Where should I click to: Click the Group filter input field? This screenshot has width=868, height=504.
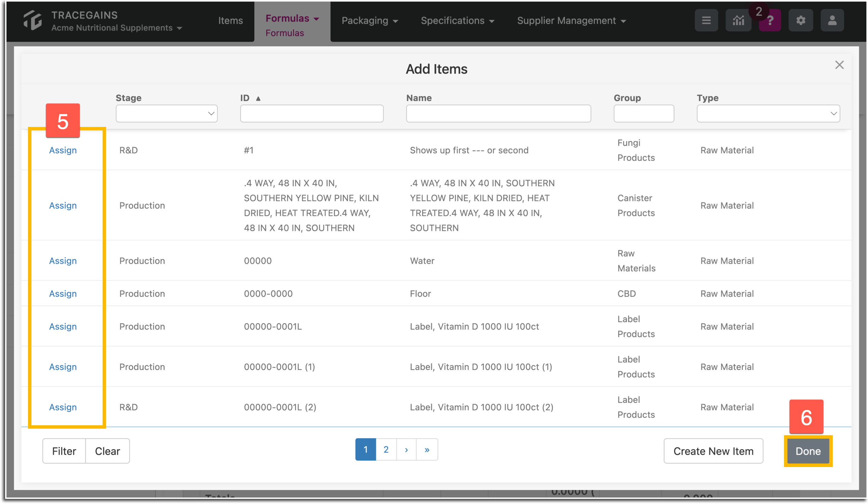[644, 114]
